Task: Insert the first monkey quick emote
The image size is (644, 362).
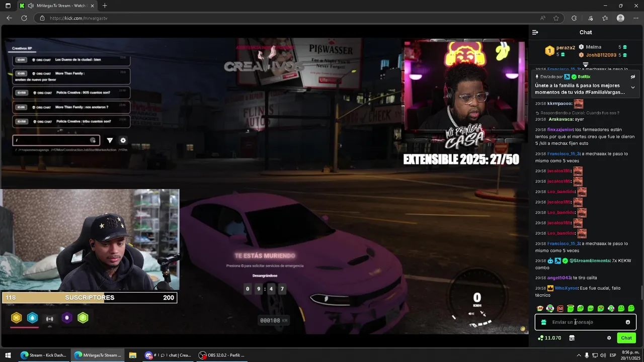Action: (x=540, y=308)
